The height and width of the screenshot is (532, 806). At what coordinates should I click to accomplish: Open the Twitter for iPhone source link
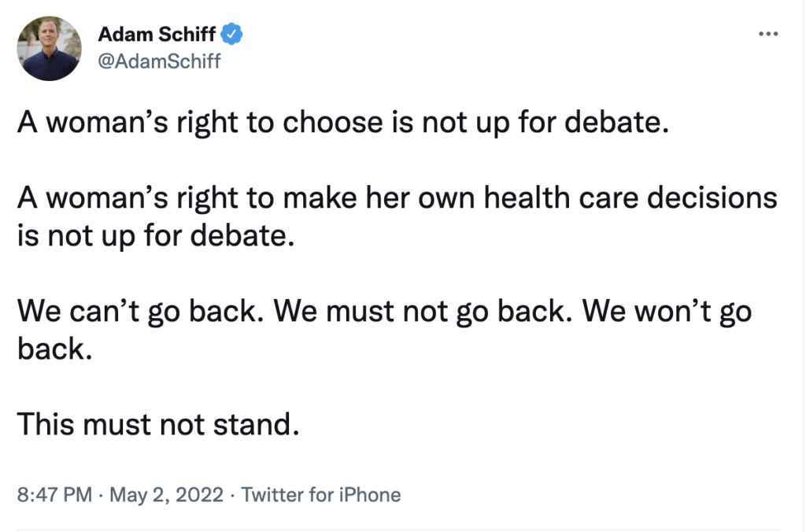point(320,495)
